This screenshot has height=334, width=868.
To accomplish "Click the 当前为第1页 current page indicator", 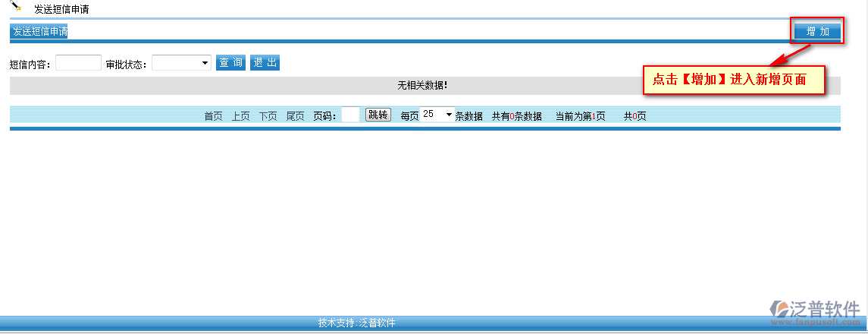I will (580, 116).
